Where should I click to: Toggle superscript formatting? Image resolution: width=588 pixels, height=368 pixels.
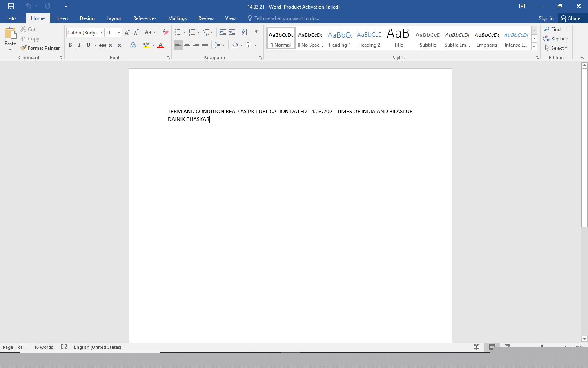(120, 45)
